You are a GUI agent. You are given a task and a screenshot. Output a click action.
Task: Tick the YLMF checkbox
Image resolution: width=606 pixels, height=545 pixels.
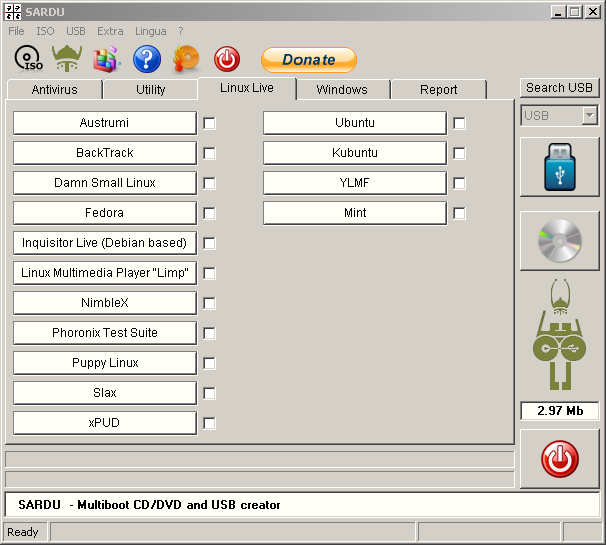[459, 183]
